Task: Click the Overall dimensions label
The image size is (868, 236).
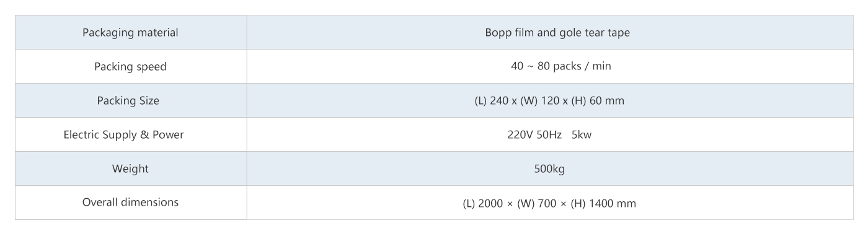Action: pyautogui.click(x=131, y=203)
